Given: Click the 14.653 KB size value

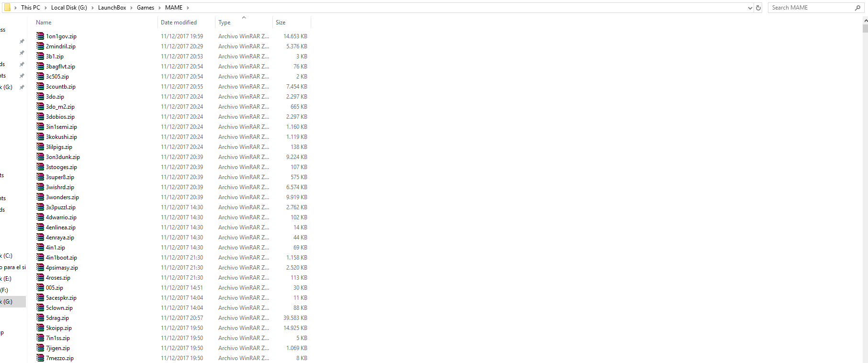Looking at the screenshot, I should click(x=295, y=36).
